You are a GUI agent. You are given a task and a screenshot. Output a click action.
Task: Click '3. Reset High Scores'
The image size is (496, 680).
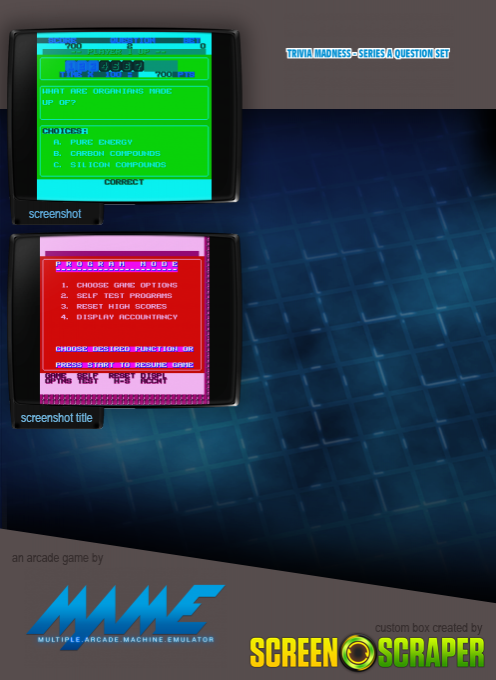(x=114, y=307)
